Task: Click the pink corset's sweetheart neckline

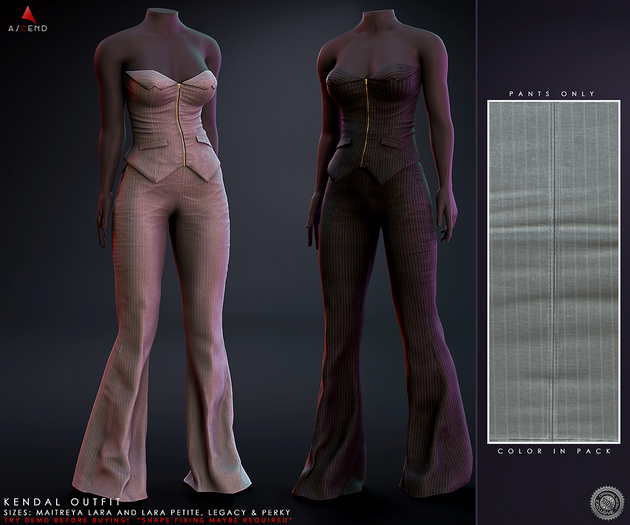Action: [x=172, y=80]
